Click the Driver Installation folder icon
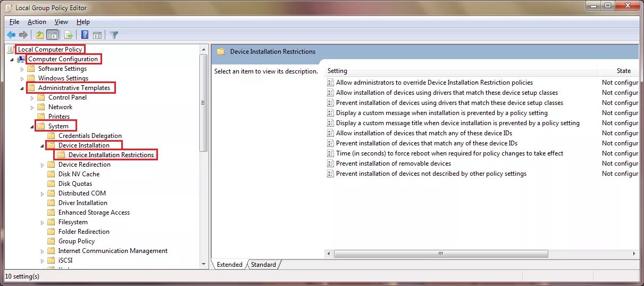This screenshot has width=644, height=286. pos(51,203)
